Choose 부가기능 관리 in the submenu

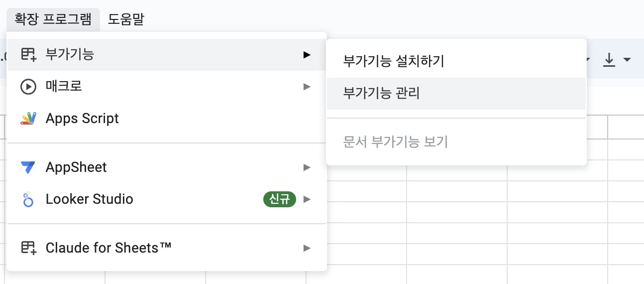381,93
